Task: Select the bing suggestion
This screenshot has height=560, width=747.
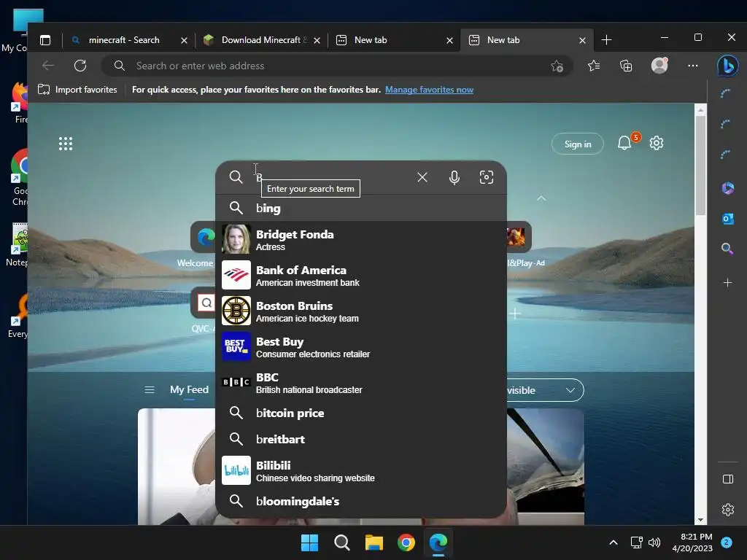Action: (x=360, y=208)
